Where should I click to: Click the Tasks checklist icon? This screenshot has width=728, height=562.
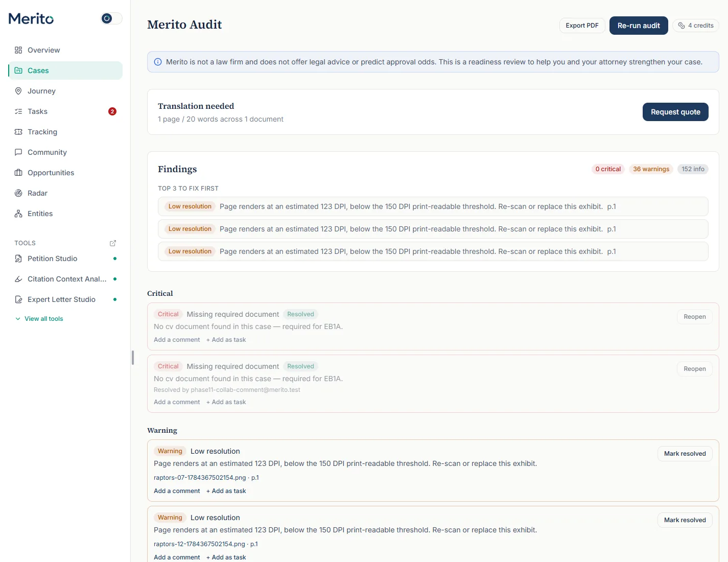click(18, 111)
